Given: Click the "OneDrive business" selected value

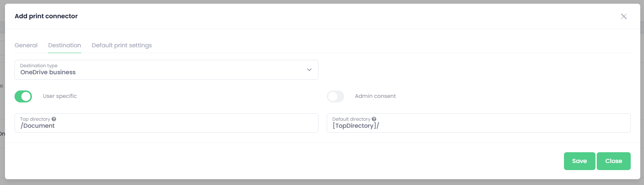Looking at the screenshot, I should (48, 73).
